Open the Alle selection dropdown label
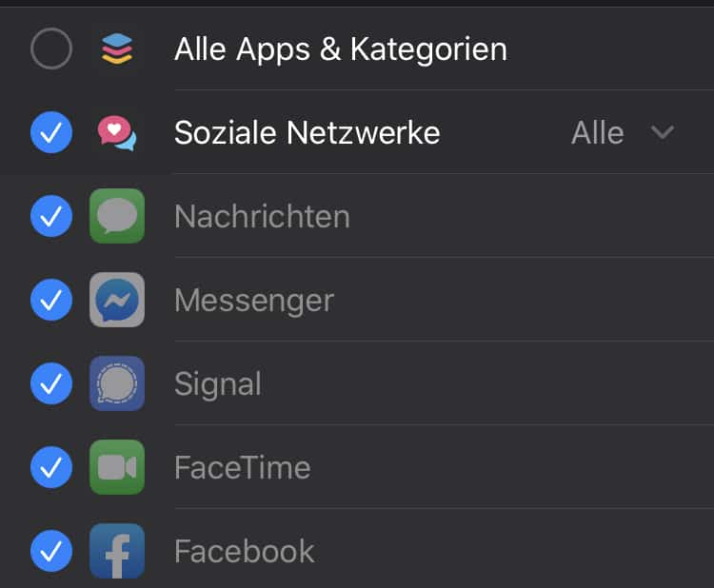Viewport: 714px width, 588px height. 598,133
